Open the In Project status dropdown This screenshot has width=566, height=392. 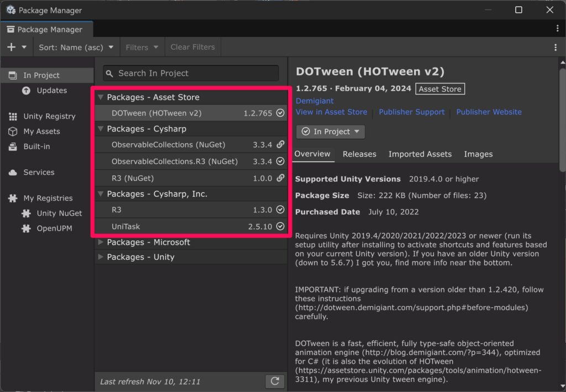[331, 132]
